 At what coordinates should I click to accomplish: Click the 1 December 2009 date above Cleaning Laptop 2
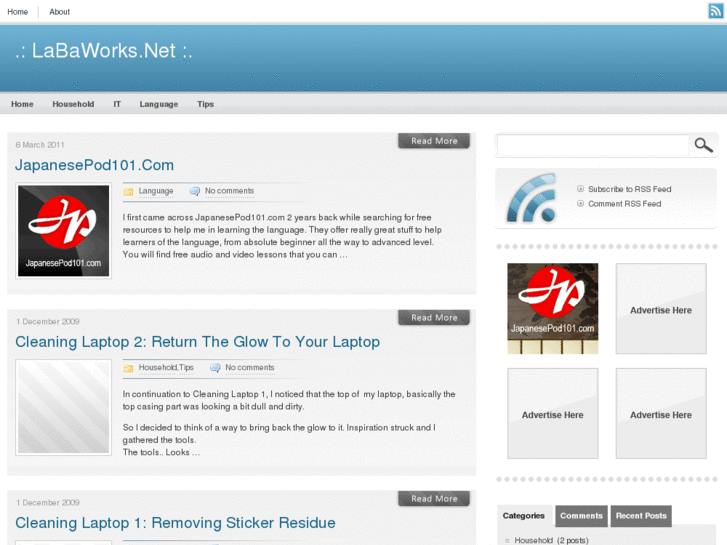click(x=48, y=321)
